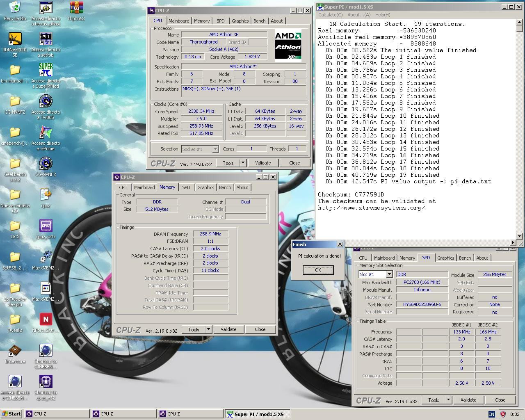Image resolution: width=525 pixels, height=420 pixels.
Task: Click the Core Speed value 2330.34 MHz
Action: [x=201, y=112]
